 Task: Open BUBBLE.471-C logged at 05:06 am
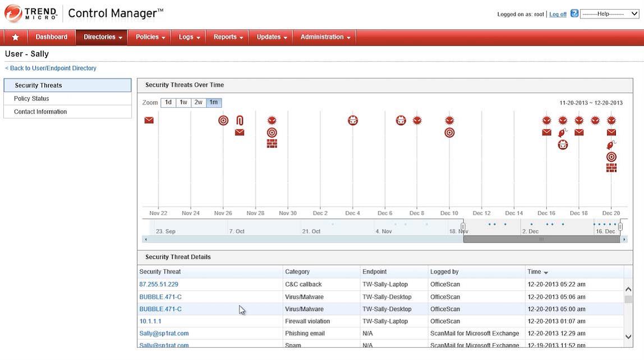[x=160, y=297]
